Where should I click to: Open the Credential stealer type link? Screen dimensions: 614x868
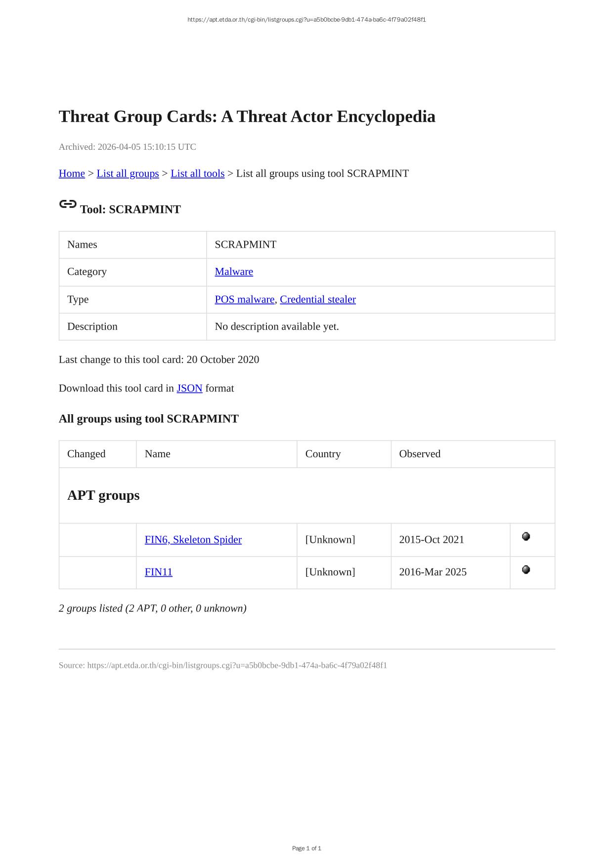317,300
